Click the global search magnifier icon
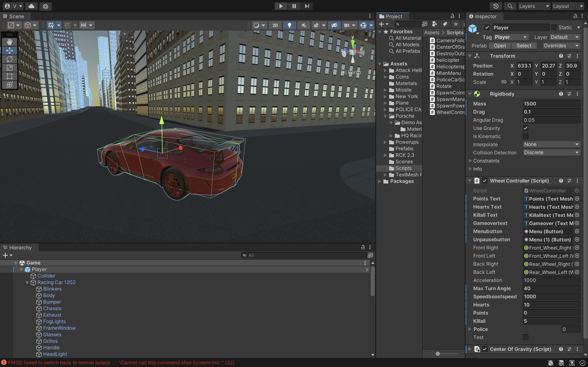 (x=510, y=6)
